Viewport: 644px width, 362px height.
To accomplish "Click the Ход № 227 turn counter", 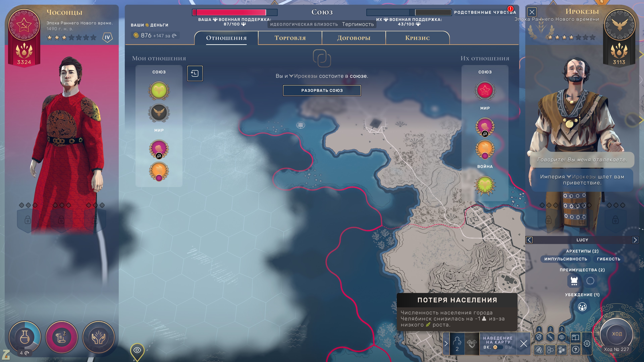I will (616, 349).
